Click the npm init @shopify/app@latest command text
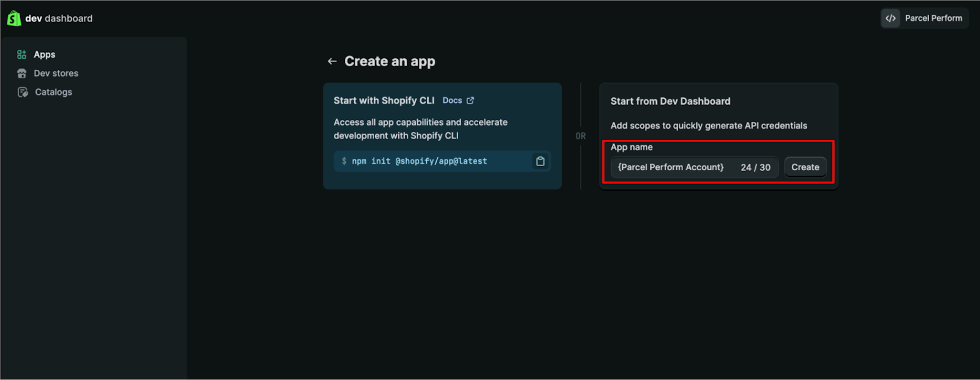 tap(420, 161)
